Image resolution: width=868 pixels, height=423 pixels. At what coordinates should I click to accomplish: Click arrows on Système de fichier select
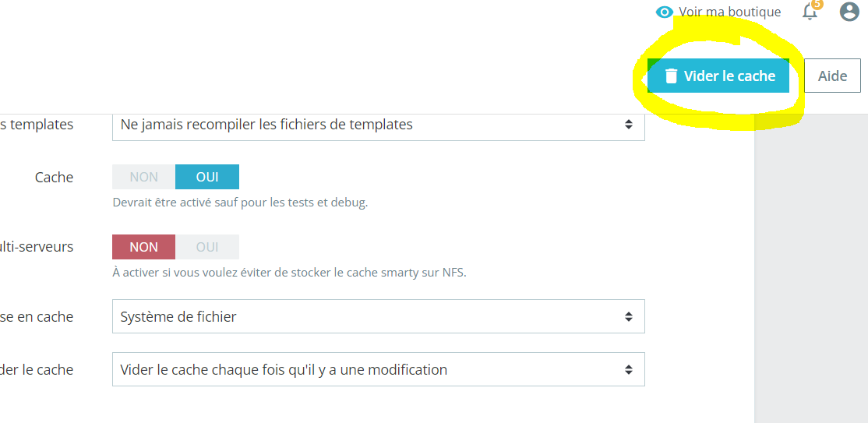point(628,316)
